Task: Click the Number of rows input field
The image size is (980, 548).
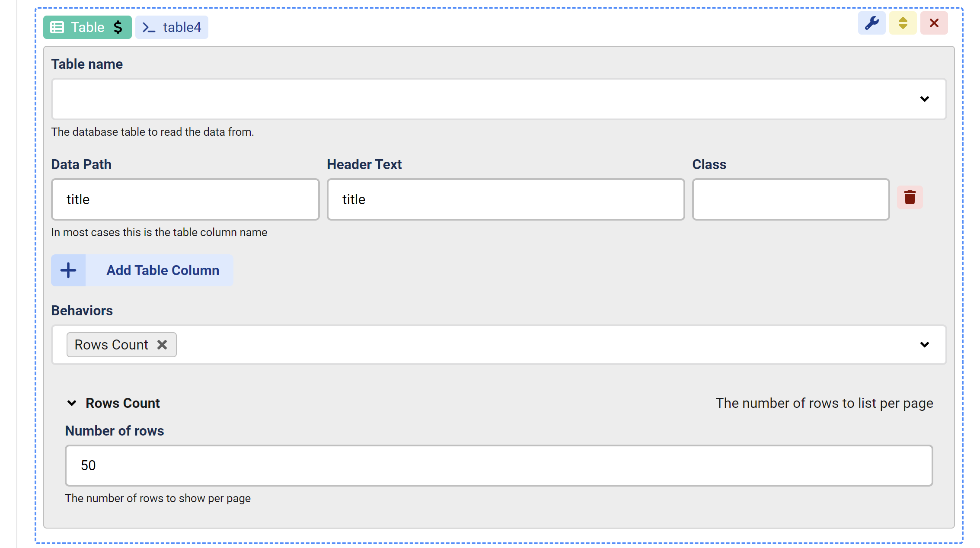Action: coord(498,465)
